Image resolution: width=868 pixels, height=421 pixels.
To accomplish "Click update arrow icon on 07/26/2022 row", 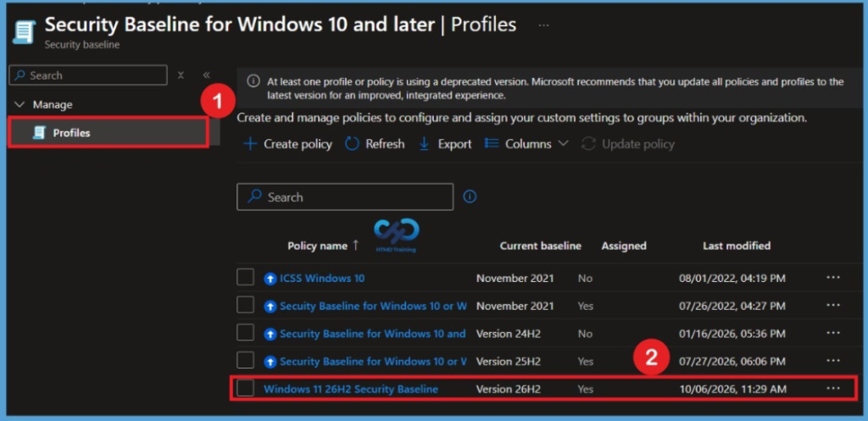I will 270,307.
